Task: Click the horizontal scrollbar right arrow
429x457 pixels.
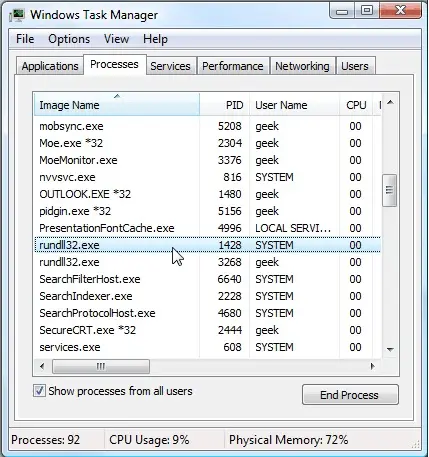Action: pyautogui.click(x=373, y=366)
